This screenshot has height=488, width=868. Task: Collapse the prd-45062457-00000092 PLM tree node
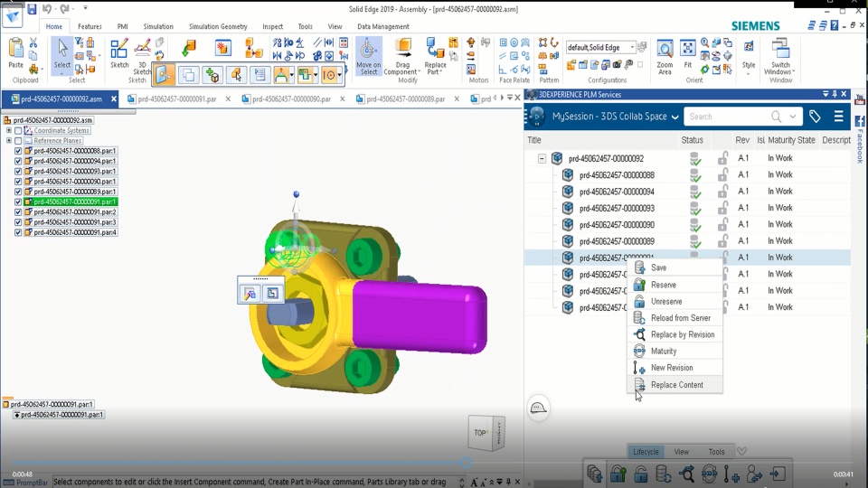click(x=542, y=159)
